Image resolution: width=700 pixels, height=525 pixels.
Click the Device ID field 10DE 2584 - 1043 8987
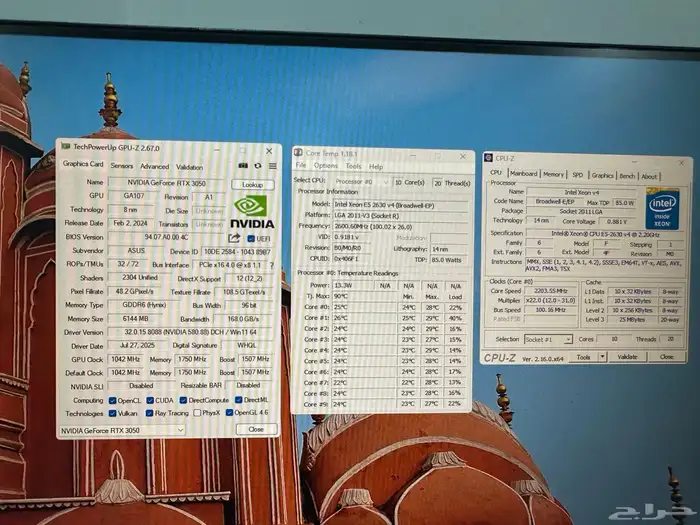tap(237, 252)
